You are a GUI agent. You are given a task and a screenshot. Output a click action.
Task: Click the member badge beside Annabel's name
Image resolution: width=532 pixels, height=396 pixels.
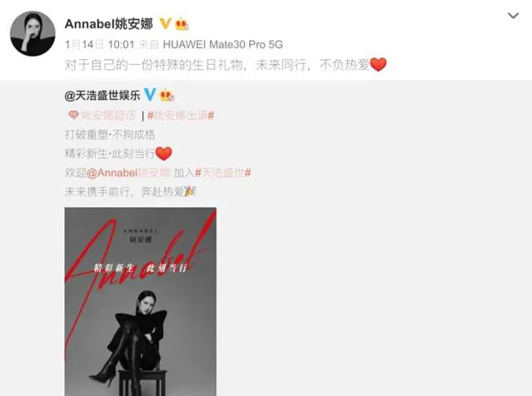[x=181, y=24]
